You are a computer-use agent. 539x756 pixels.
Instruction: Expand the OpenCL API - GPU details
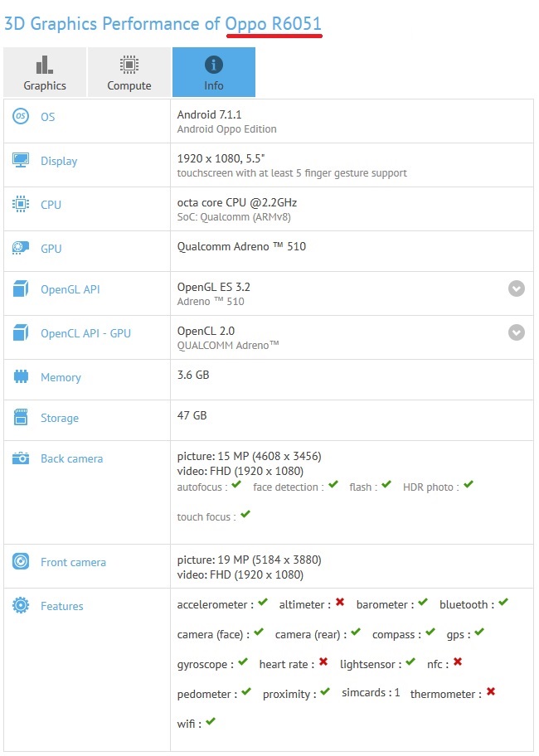coord(516,332)
